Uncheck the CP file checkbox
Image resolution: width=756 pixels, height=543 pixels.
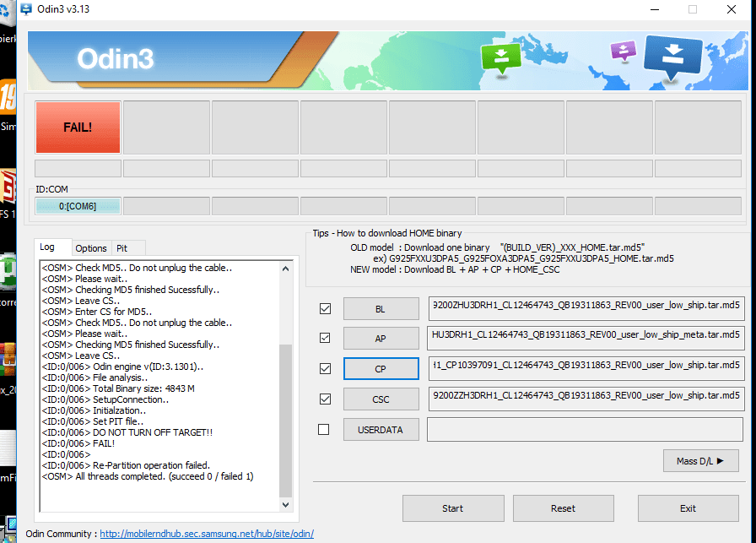point(326,369)
